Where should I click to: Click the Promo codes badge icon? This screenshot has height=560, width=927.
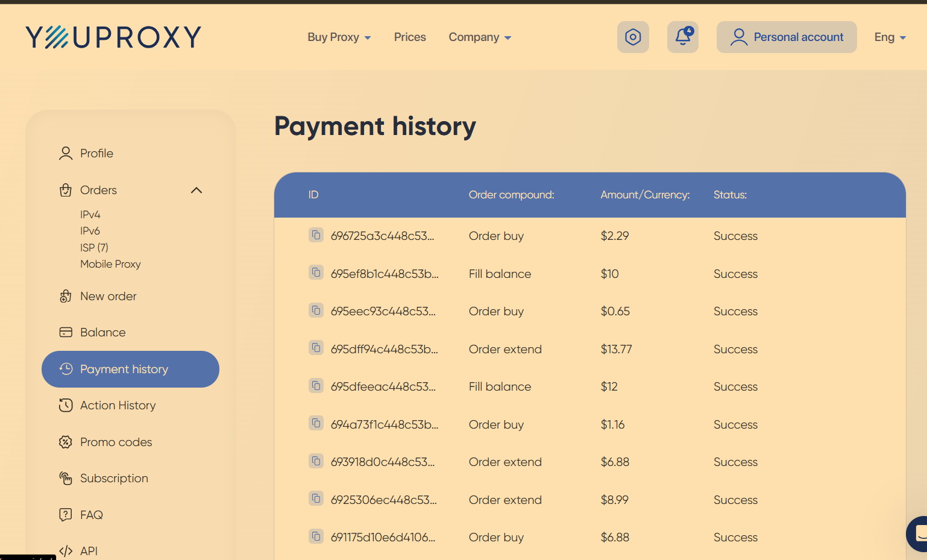[66, 442]
